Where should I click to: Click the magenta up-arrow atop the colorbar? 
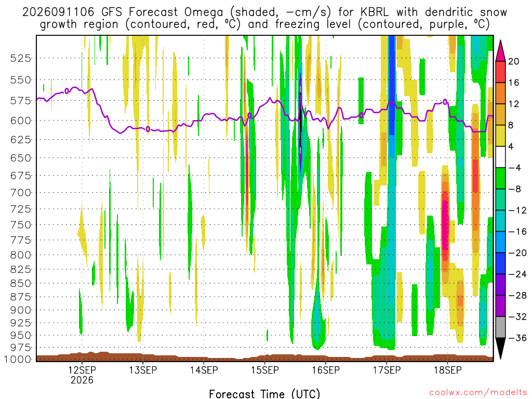500,50
